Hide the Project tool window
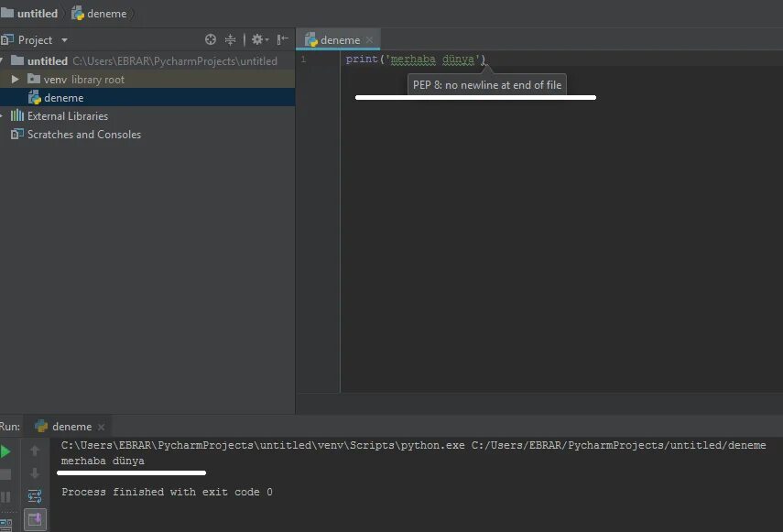The width and height of the screenshot is (783, 532). [282, 39]
